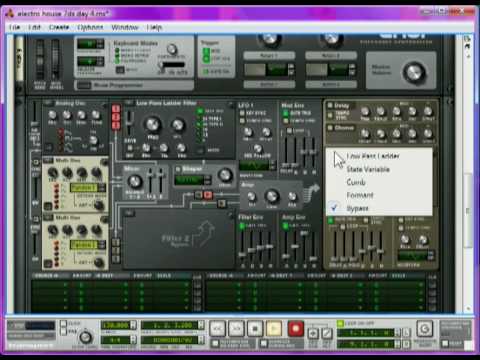Toggle the Delay effect on
Viewport: 480px width, 360px height.
tap(330, 105)
